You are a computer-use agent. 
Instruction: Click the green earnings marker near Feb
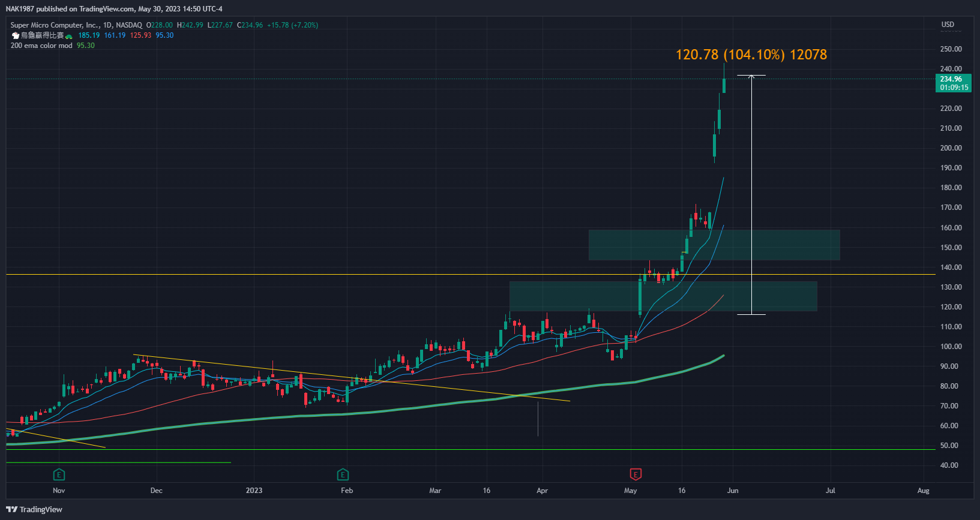point(343,475)
